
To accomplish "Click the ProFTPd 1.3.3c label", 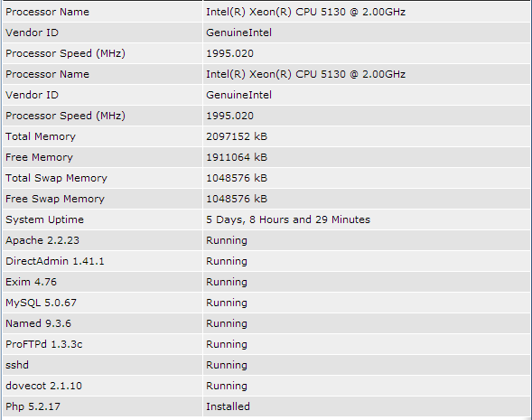I will click(43, 344).
